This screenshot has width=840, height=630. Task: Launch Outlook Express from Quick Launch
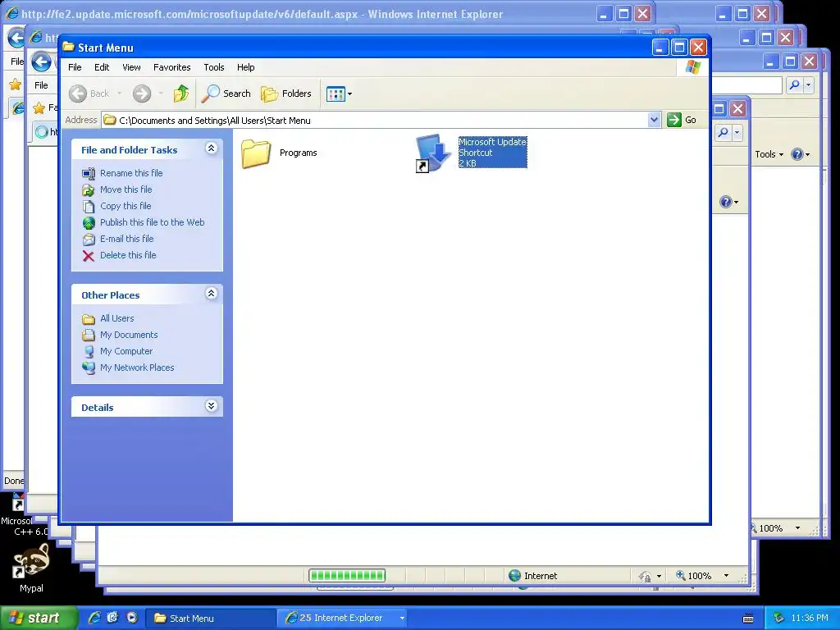[x=112, y=618]
